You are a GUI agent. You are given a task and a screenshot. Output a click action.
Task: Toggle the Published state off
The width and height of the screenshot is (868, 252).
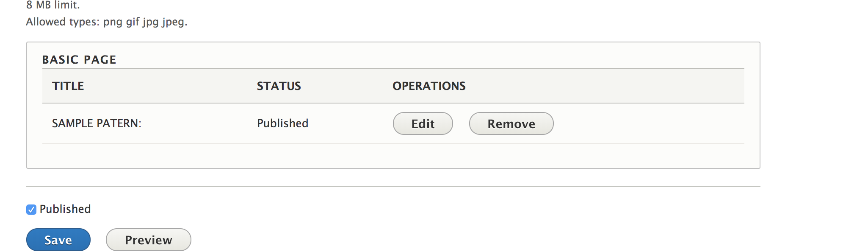click(x=30, y=209)
